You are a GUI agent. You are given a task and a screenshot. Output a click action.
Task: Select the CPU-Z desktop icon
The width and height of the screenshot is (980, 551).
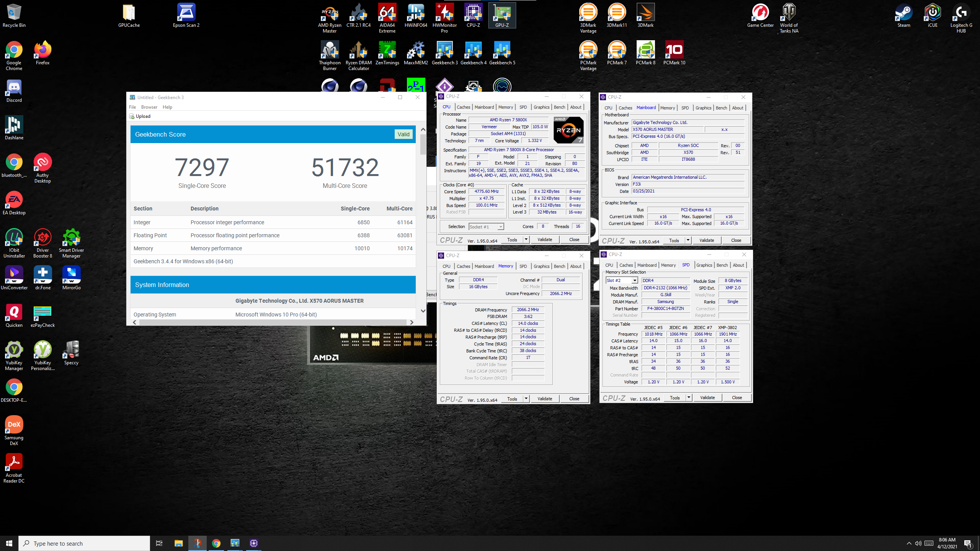click(x=473, y=16)
